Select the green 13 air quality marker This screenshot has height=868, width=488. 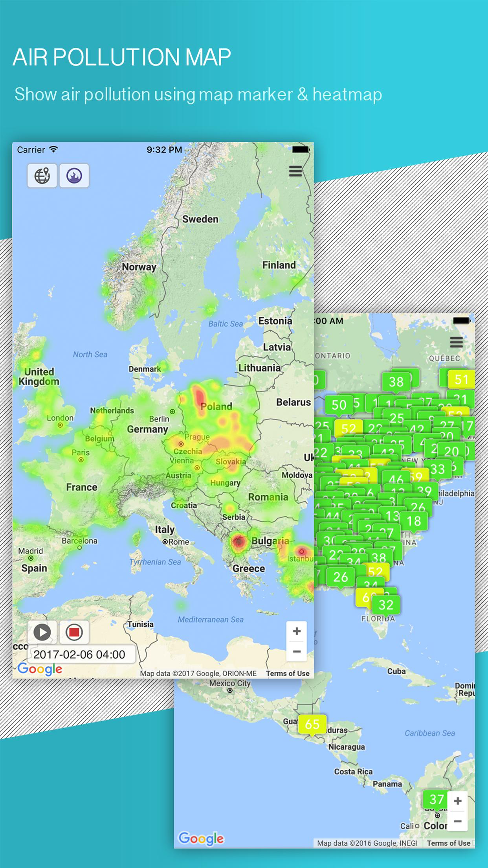(x=392, y=515)
